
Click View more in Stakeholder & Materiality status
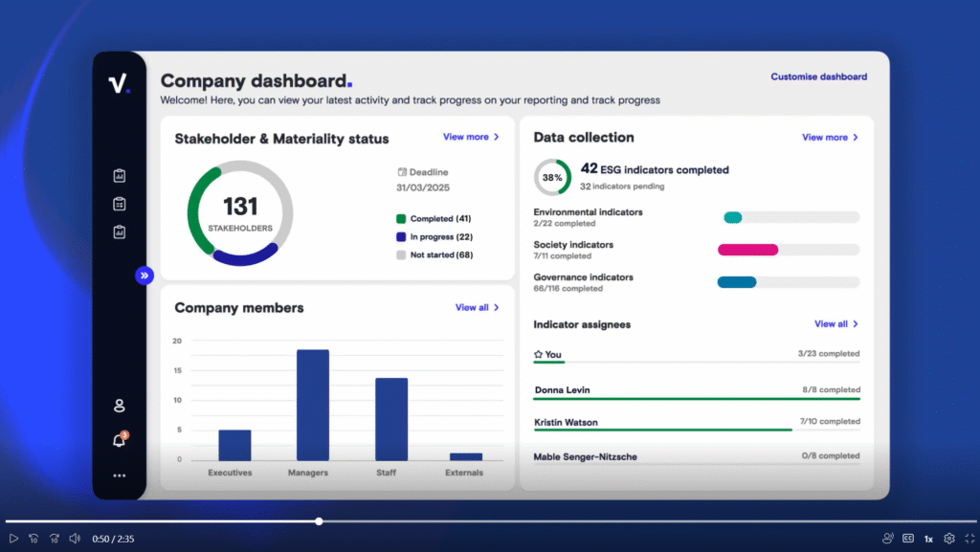pos(471,137)
